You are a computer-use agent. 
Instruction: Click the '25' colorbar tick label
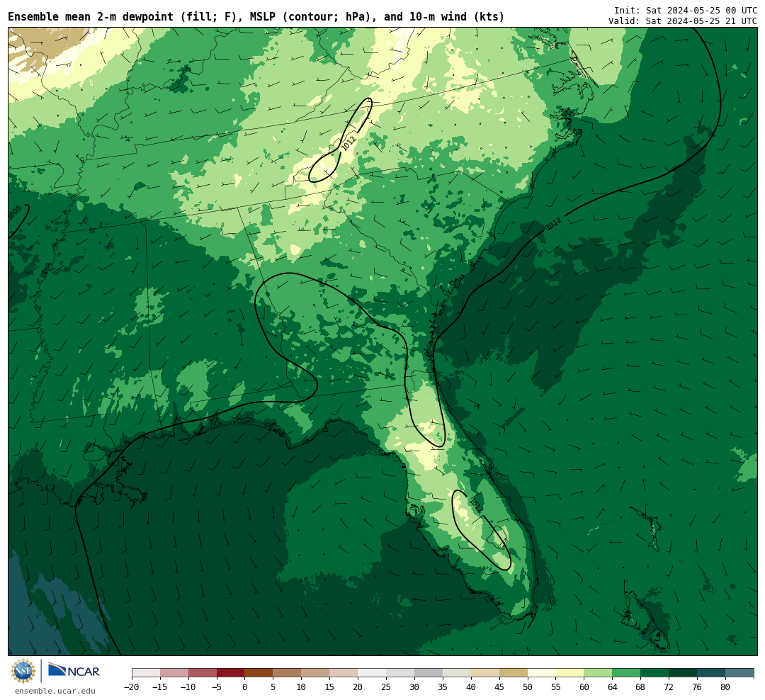pyautogui.click(x=387, y=687)
